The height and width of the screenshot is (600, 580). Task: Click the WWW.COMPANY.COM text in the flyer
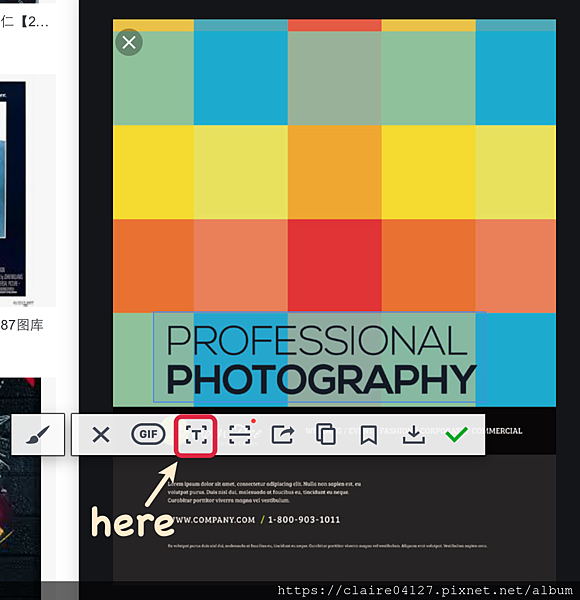[x=214, y=520]
